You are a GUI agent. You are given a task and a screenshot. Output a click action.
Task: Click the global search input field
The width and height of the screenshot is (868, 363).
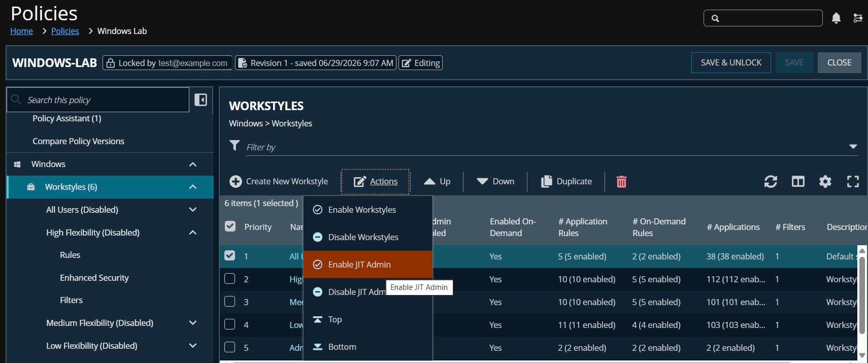tap(763, 18)
